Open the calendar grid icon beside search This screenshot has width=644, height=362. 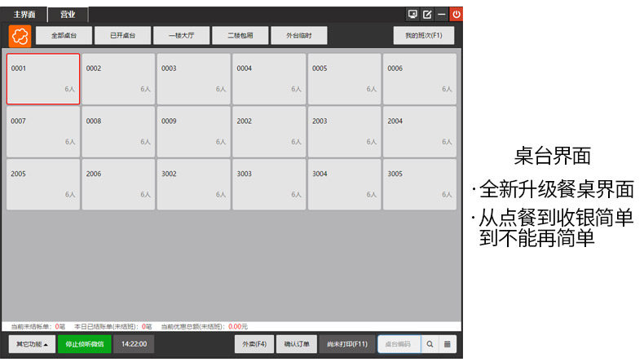[x=448, y=344]
